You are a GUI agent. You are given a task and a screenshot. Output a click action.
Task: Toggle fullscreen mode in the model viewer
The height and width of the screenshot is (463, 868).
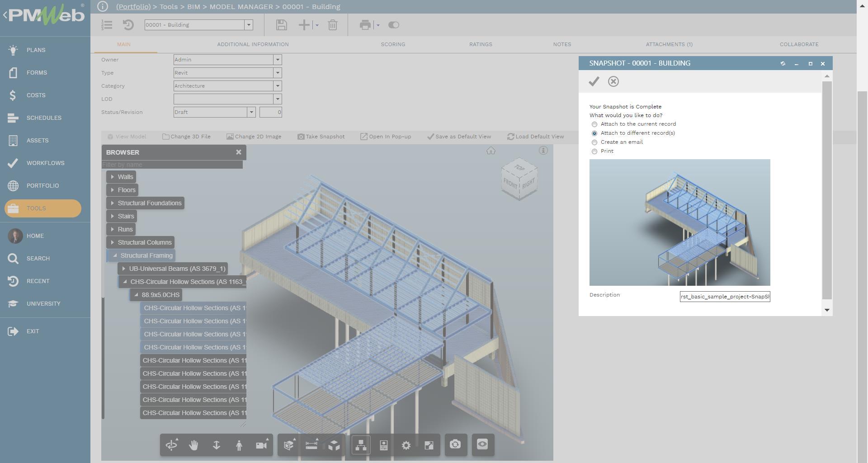point(429,445)
